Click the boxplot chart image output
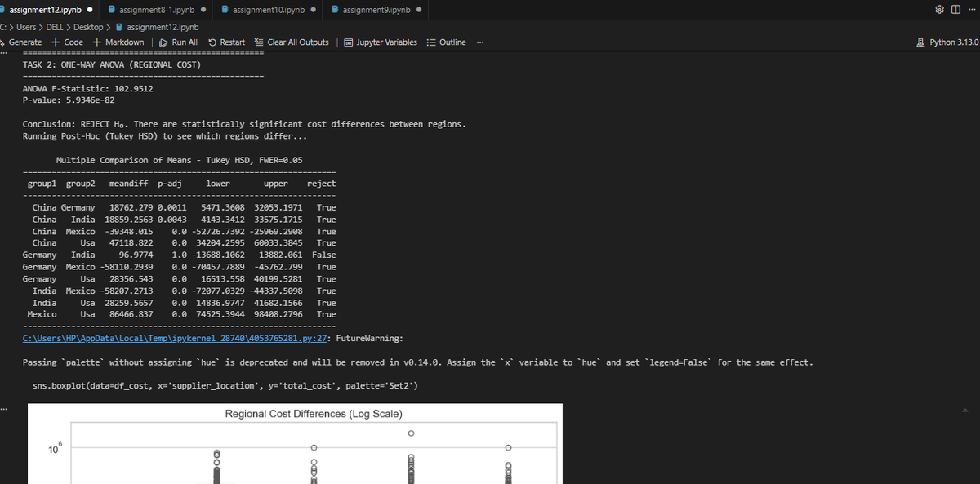Screen dimensions: 980x484 [x=296, y=444]
